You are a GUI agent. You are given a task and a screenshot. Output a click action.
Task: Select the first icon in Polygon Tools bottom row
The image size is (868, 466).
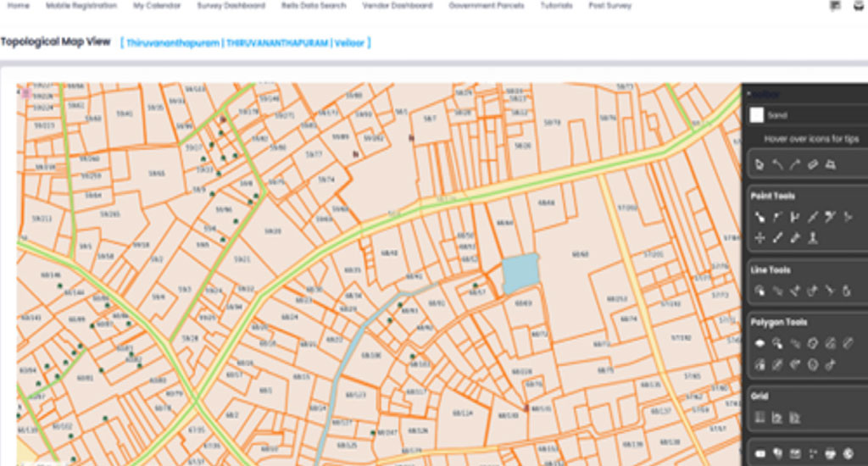[759, 364]
